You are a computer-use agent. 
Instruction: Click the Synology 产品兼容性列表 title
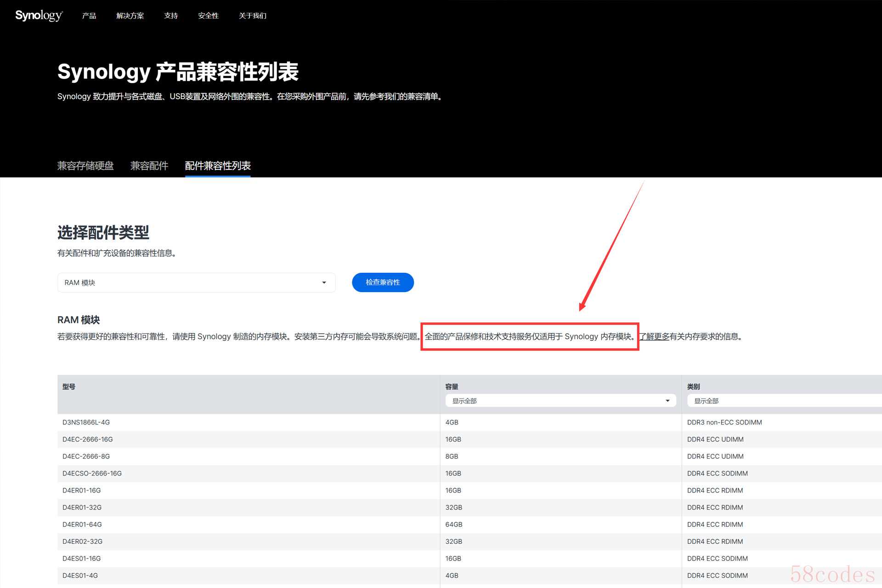178,72
